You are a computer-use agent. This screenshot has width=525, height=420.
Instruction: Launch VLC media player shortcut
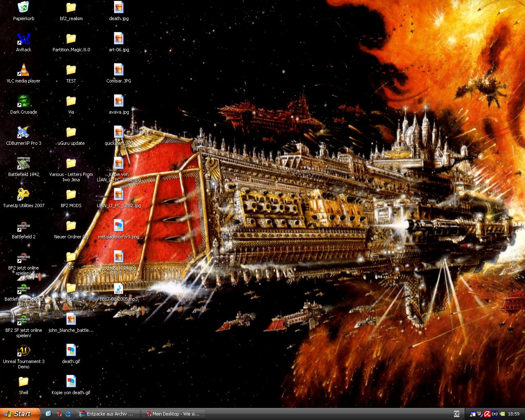pyautogui.click(x=23, y=70)
